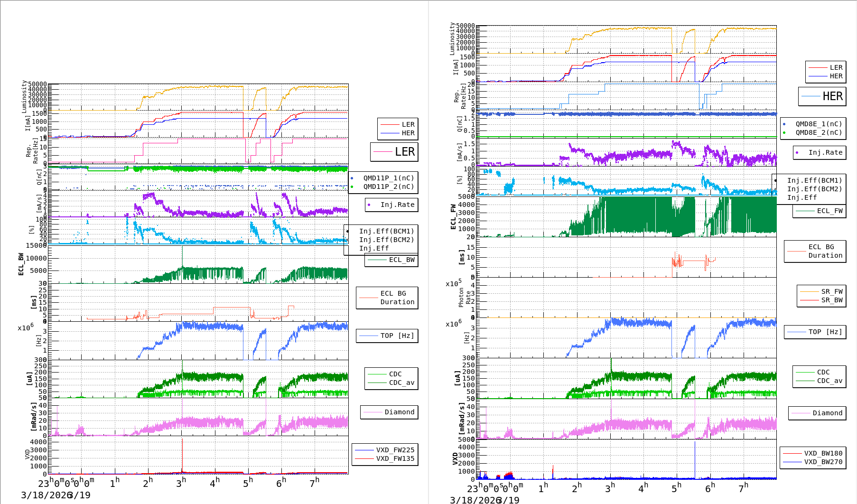Click the 3h tick label on left time axis
This screenshot has height=504, width=857.
[181, 483]
